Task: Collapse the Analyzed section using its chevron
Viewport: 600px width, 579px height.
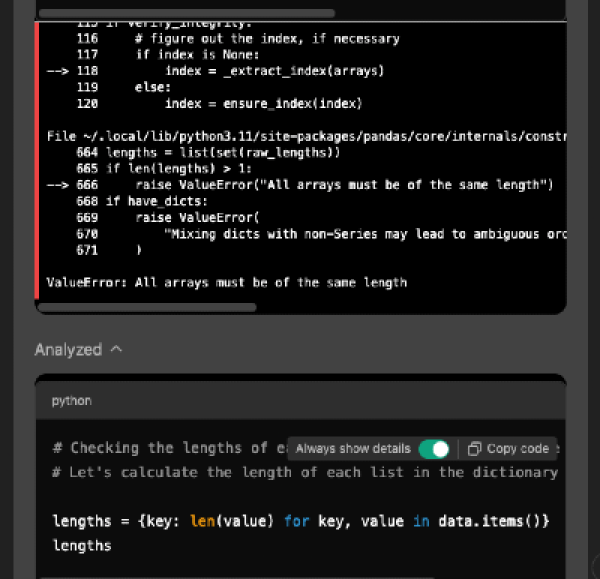Action: [117, 350]
